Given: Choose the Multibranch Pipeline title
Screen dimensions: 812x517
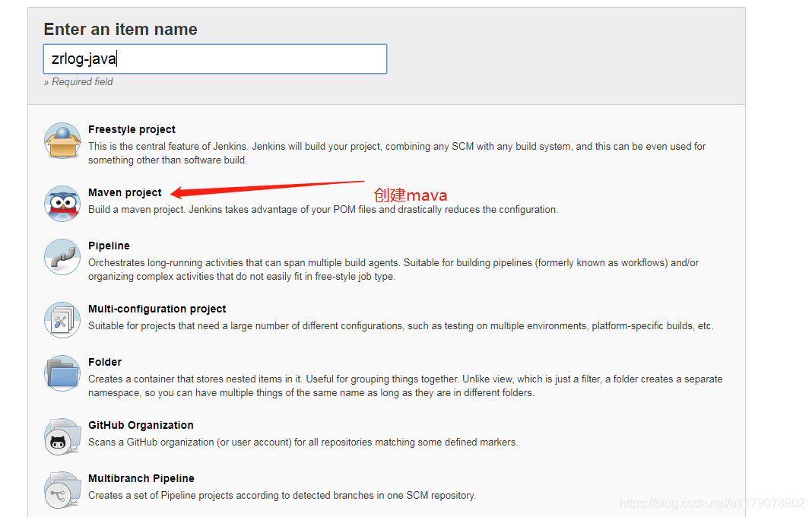Looking at the screenshot, I should (x=141, y=478).
